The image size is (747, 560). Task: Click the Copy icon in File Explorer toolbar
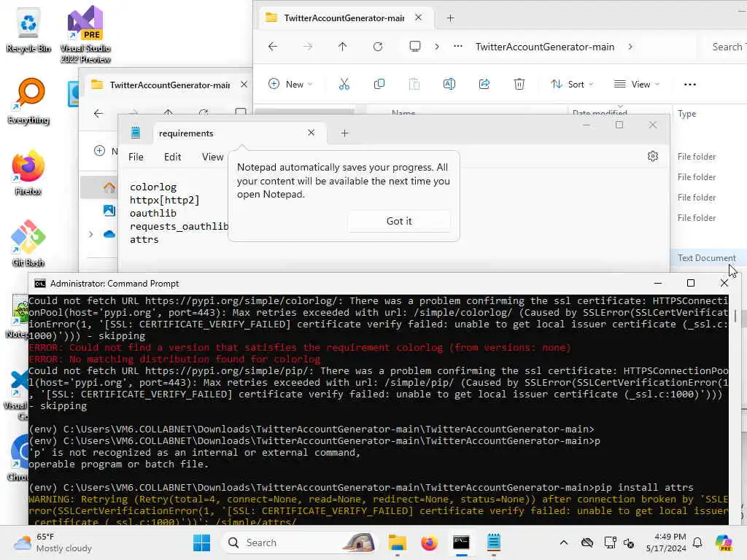[379, 85]
